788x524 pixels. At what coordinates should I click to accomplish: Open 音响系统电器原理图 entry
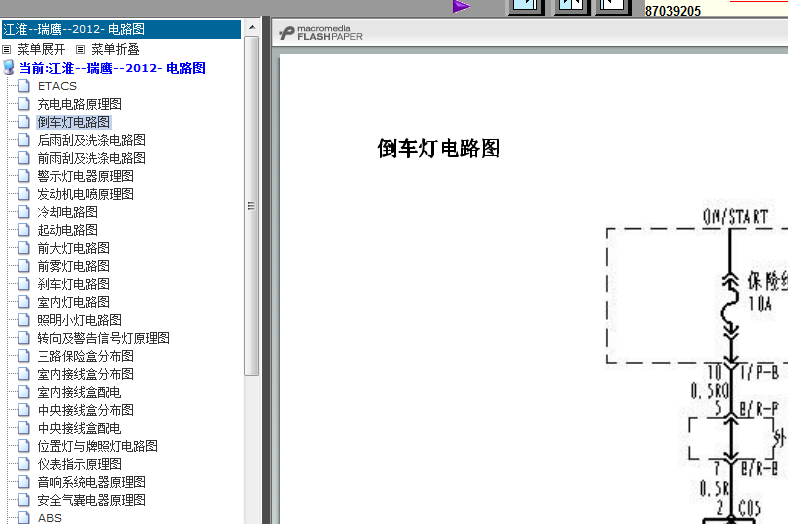coord(91,482)
